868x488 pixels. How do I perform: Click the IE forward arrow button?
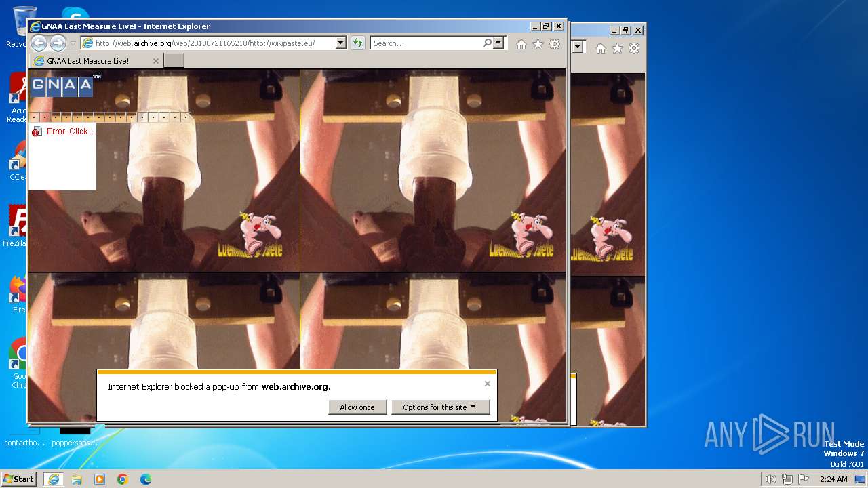click(x=58, y=43)
